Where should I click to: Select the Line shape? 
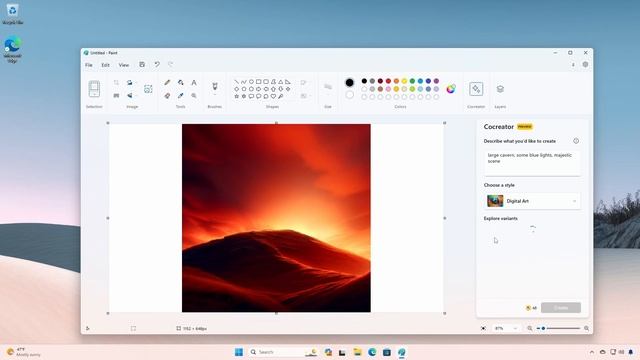[236, 82]
